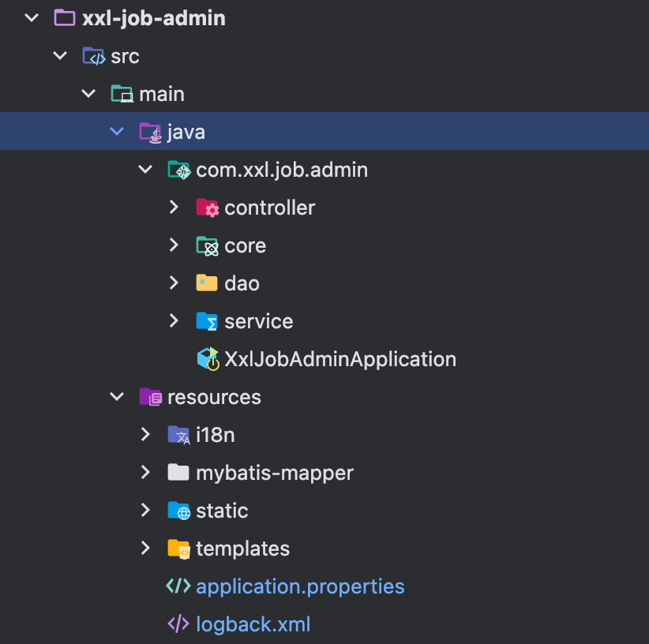This screenshot has width=649, height=644.
Task: Click the core package icon
Action: (x=205, y=245)
